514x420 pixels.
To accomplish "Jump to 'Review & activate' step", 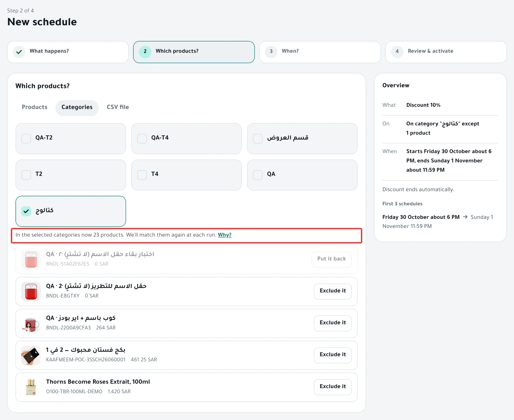I will pos(446,52).
